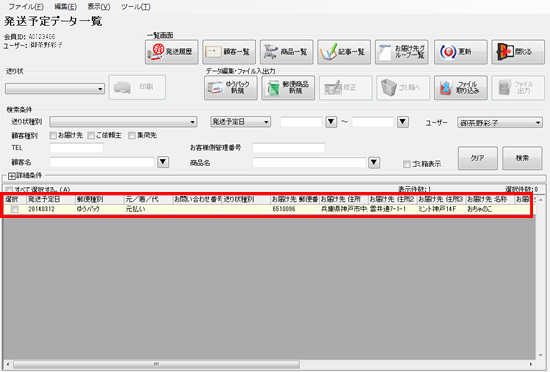Image resolution: width=550 pixels, height=372 pixels.
Task: Open お届け先グループ一覧 screen
Action: [x=402, y=52]
